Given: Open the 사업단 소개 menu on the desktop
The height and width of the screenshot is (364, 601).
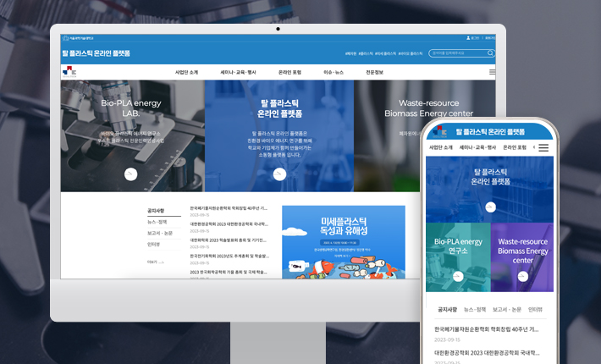Looking at the screenshot, I should 187,72.
